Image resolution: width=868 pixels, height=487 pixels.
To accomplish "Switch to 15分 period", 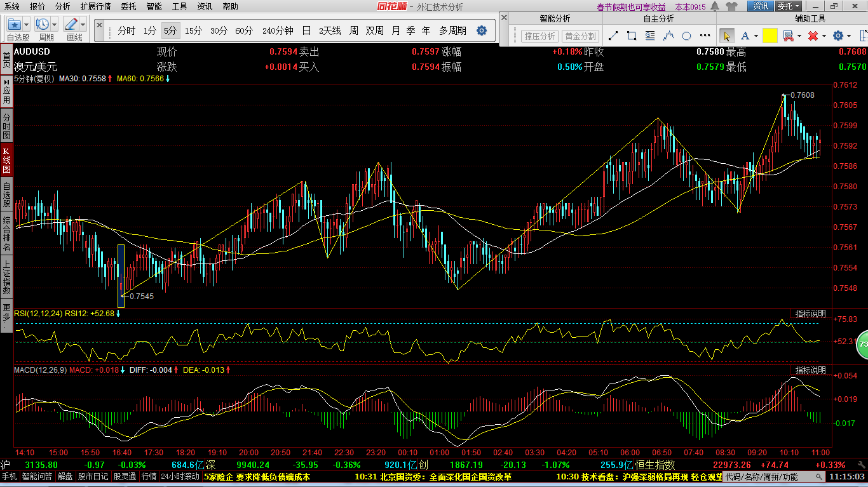I will click(193, 30).
